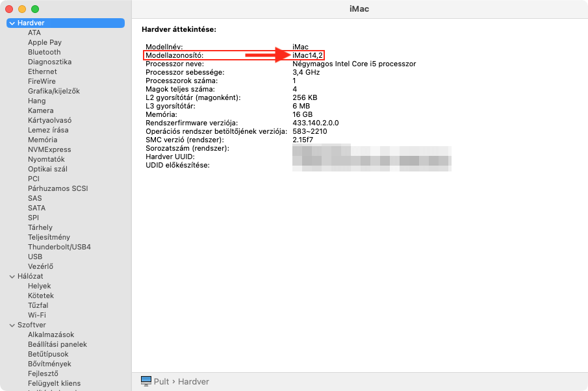Click the green full-screen window button

click(35, 9)
